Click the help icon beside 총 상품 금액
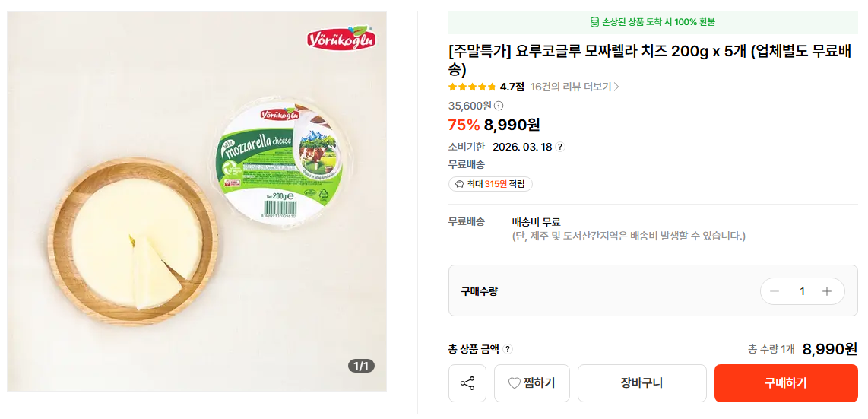This screenshot has height=419, width=868. tap(508, 349)
